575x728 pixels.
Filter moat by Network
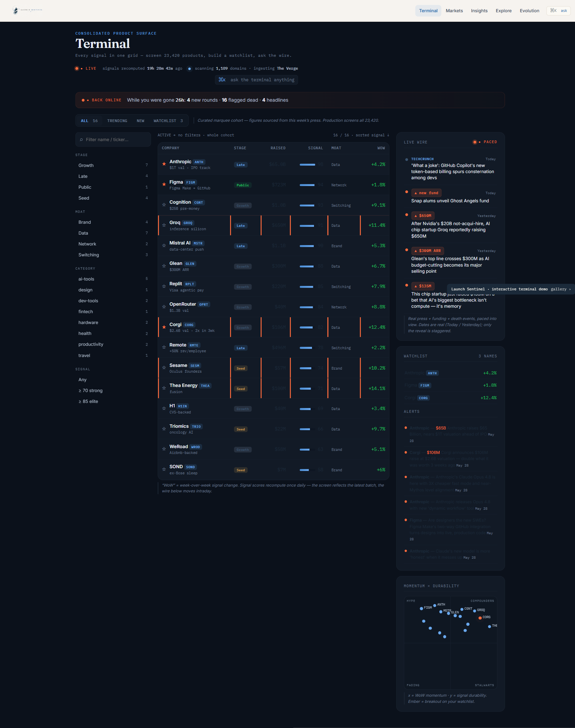(113, 244)
